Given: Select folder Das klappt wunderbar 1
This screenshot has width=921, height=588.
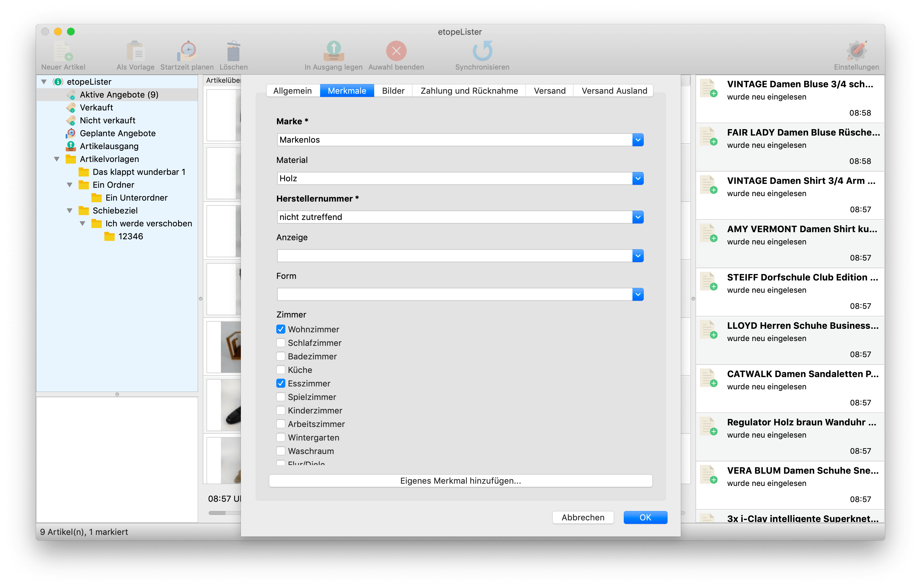Looking at the screenshot, I should click(132, 172).
